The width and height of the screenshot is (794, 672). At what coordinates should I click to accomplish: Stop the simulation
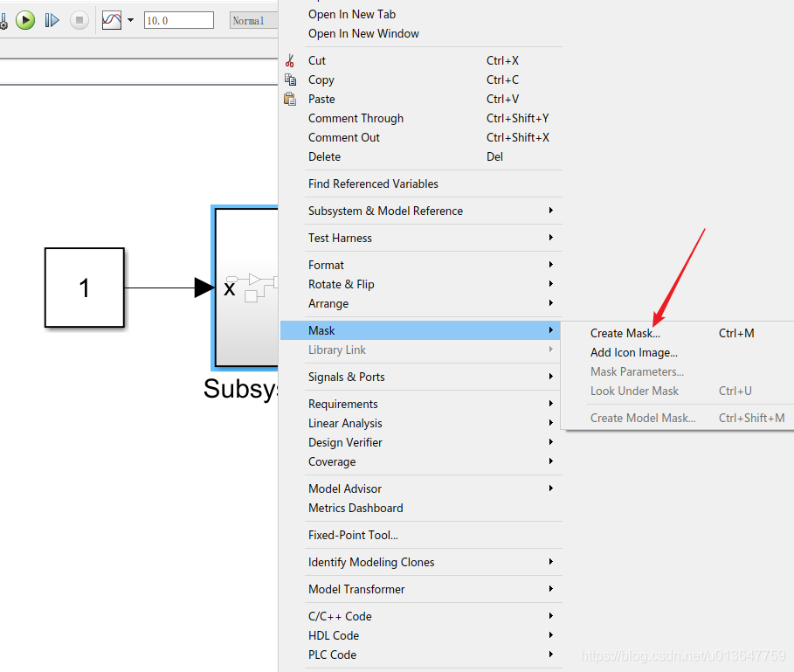click(x=79, y=20)
